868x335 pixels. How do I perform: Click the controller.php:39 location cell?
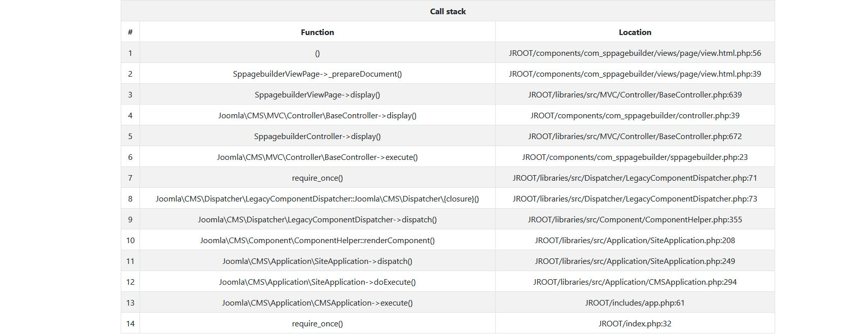pos(635,116)
